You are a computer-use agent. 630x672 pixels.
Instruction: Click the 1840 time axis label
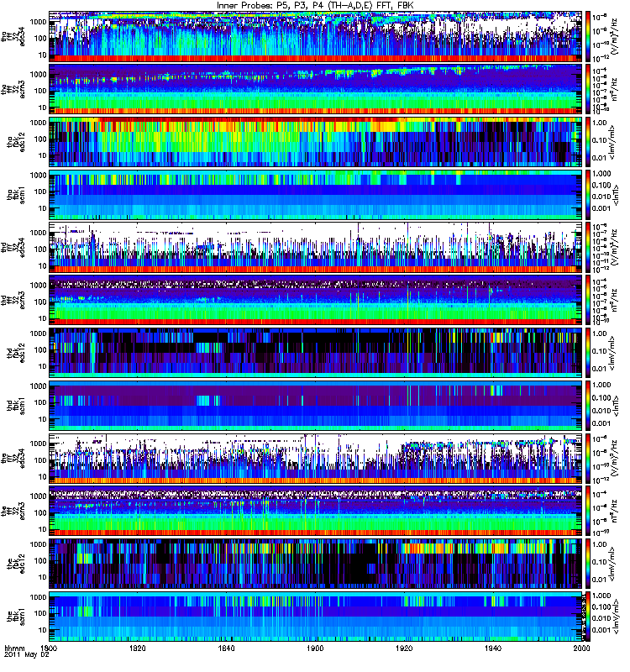226,648
